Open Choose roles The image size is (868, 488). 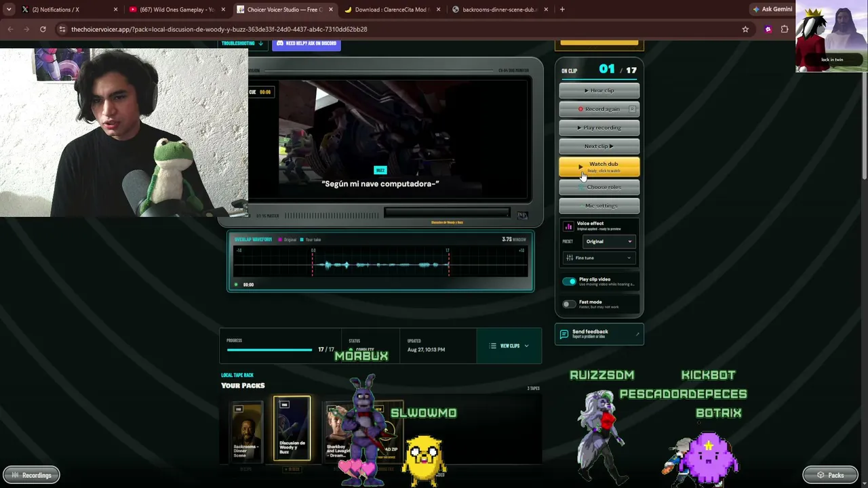click(599, 187)
